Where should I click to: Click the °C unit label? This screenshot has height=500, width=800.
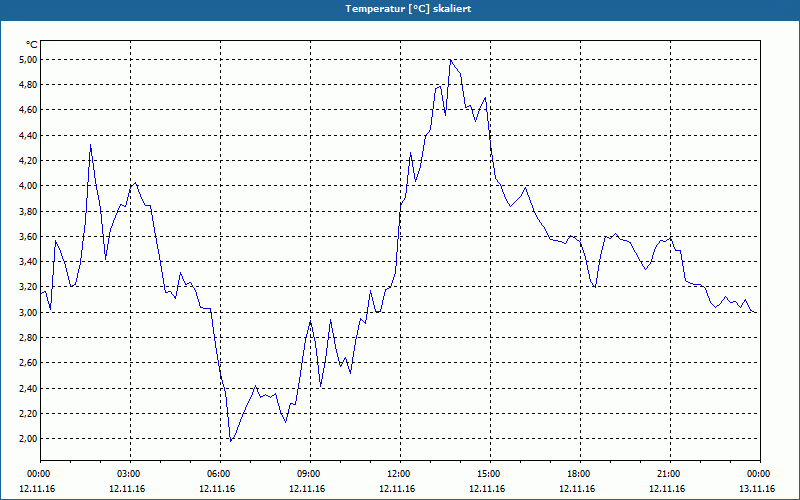[x=31, y=45]
